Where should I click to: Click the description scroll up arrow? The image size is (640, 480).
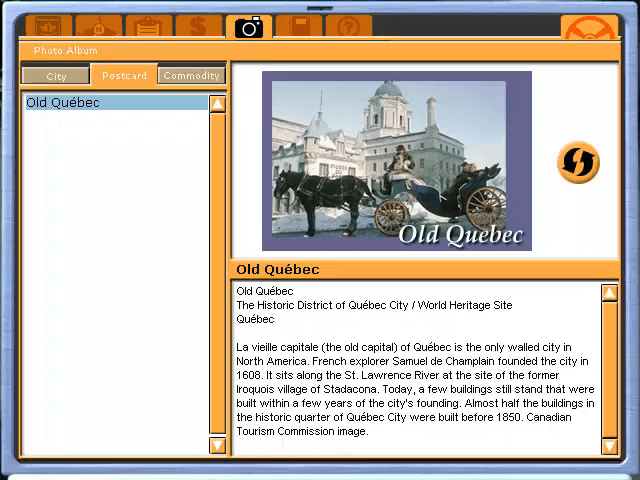pyautogui.click(x=609, y=293)
